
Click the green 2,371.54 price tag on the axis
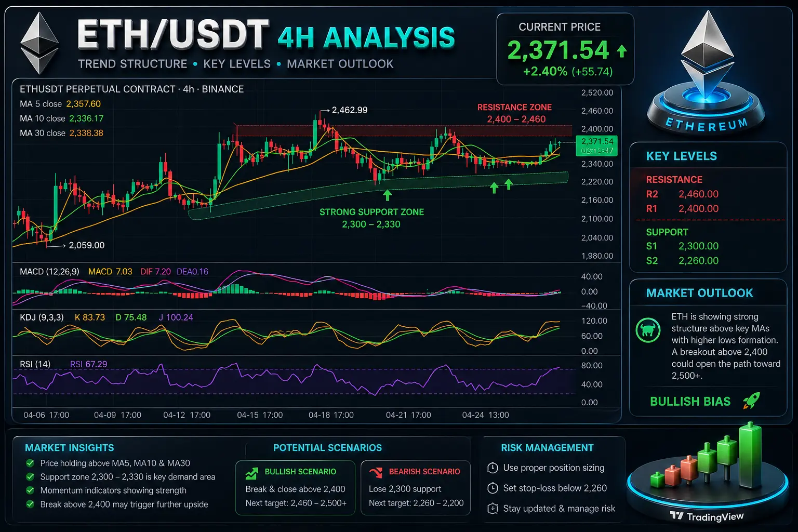tap(597, 145)
